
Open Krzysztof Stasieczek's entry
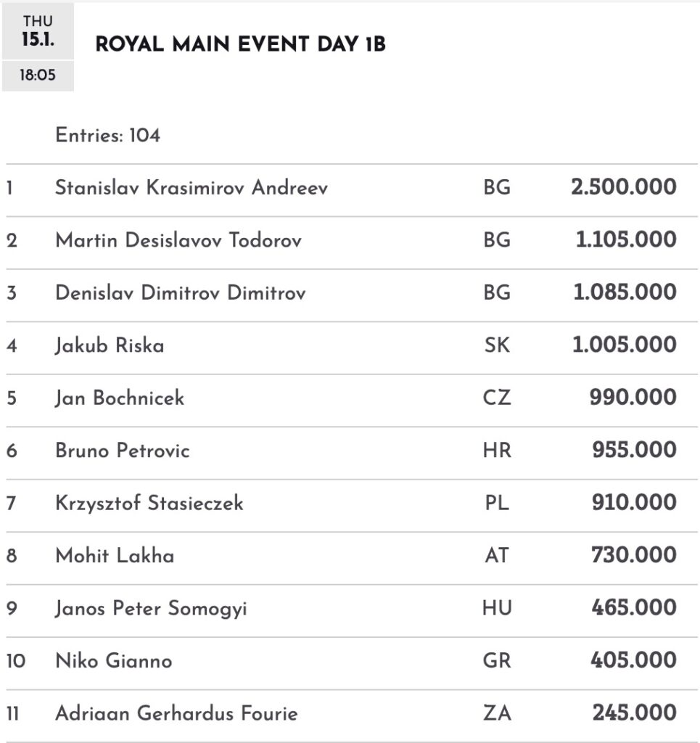[149, 503]
